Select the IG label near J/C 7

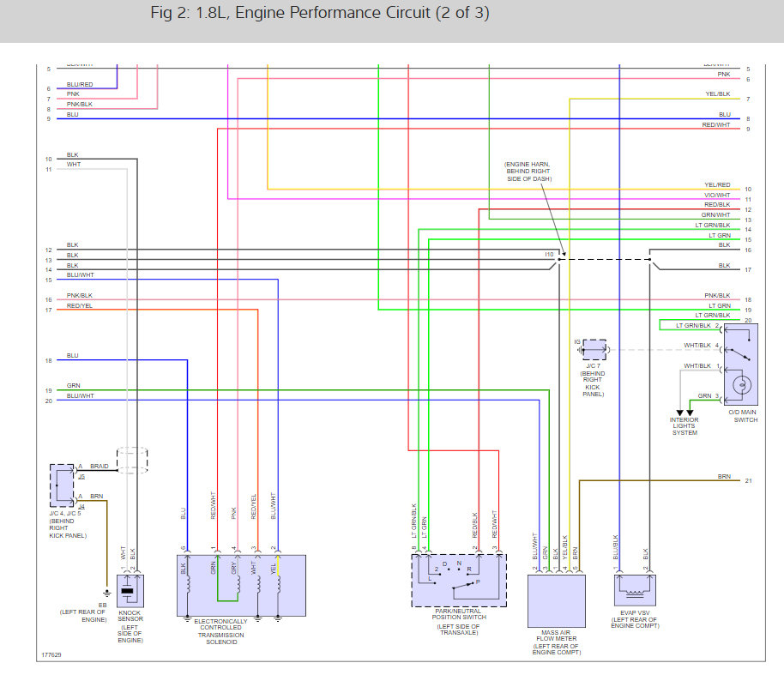[x=577, y=342]
